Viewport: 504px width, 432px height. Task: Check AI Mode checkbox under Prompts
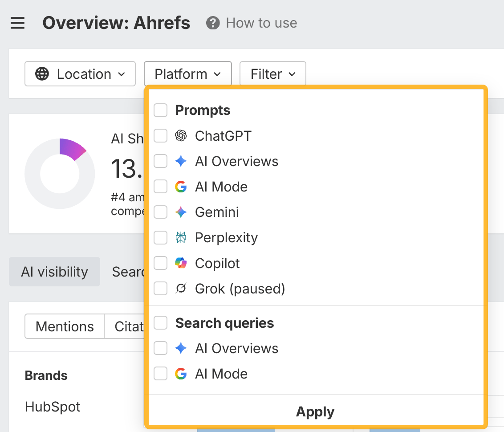(160, 187)
